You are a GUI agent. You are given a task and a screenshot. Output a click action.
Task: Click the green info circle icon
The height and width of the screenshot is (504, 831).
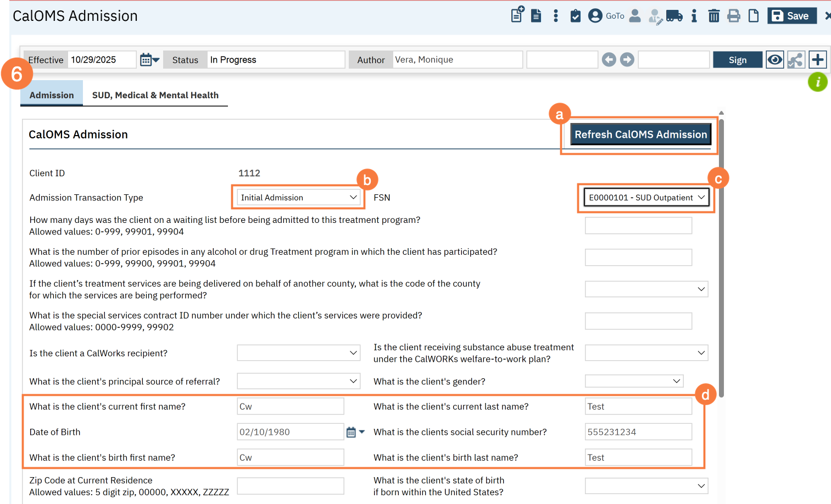click(x=817, y=82)
